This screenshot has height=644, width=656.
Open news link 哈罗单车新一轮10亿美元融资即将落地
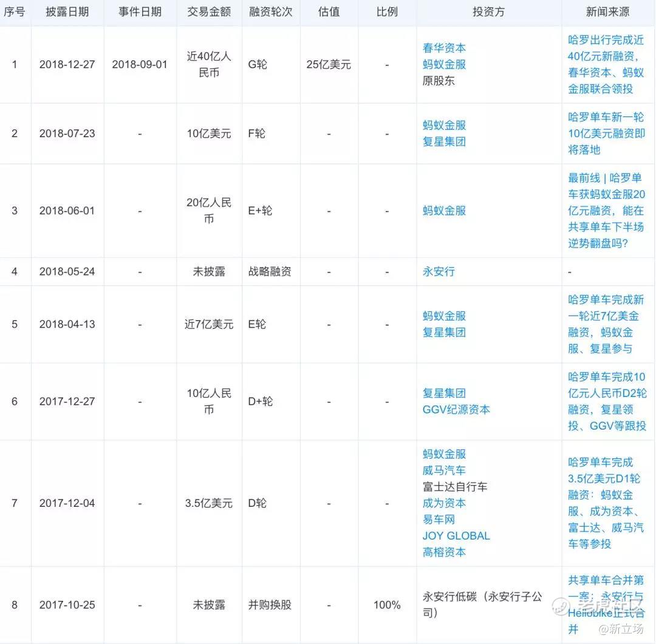coord(606,134)
